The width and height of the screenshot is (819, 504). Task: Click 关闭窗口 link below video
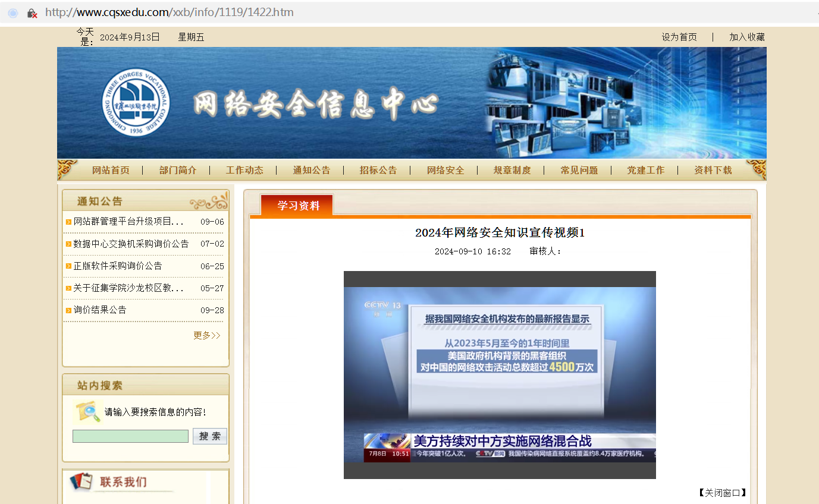click(722, 493)
